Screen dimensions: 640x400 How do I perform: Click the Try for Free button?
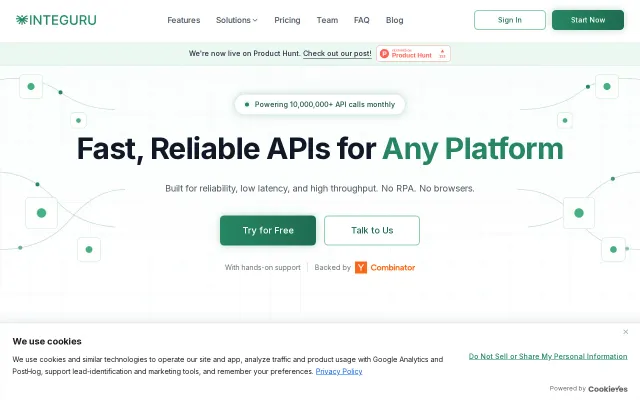(x=268, y=231)
